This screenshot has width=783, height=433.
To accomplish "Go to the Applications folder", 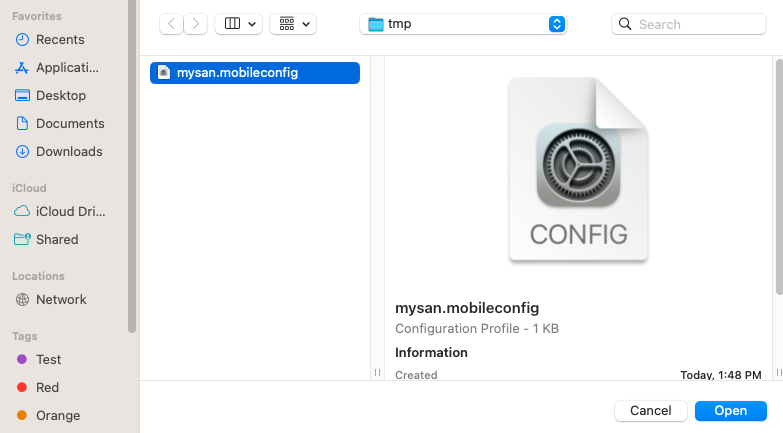I will (57, 67).
